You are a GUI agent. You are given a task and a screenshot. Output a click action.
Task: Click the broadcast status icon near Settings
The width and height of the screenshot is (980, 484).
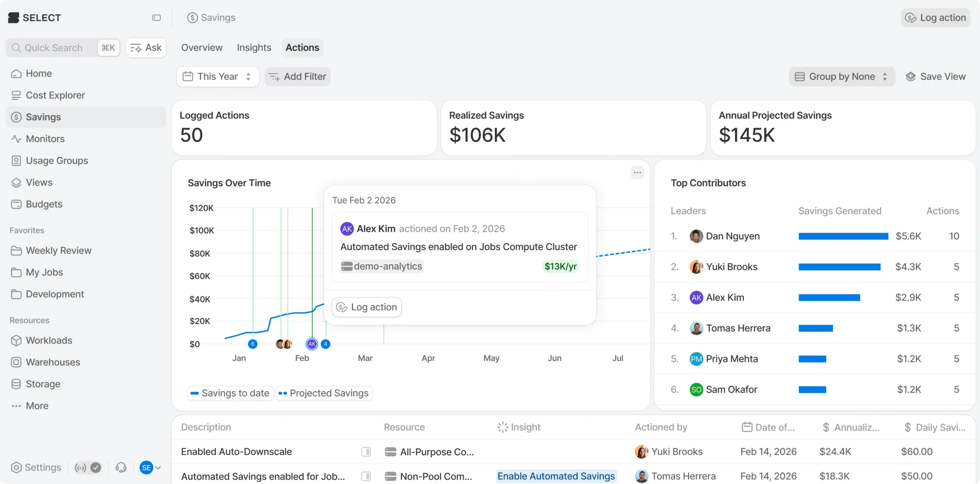(80, 468)
